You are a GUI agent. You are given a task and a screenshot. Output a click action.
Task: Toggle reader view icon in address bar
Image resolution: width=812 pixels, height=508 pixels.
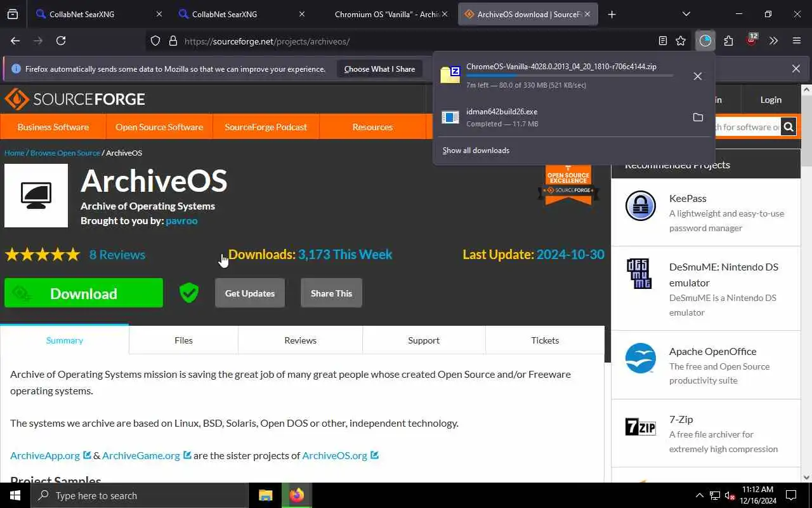click(663, 41)
